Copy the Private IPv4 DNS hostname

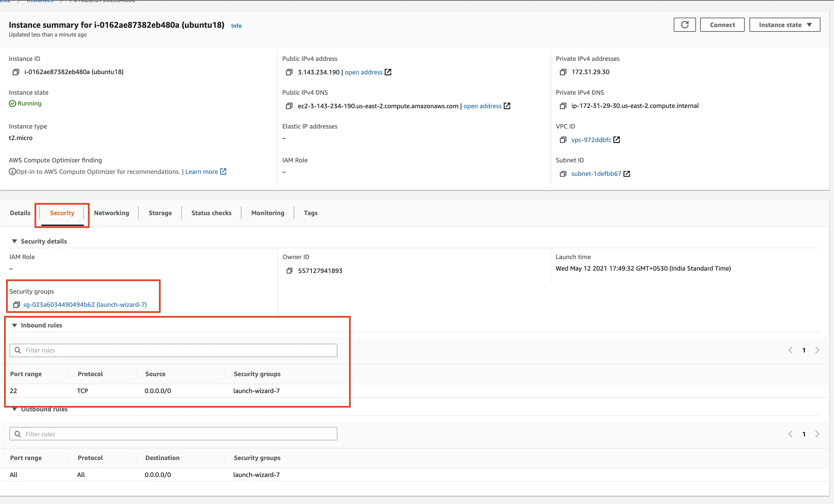(563, 106)
